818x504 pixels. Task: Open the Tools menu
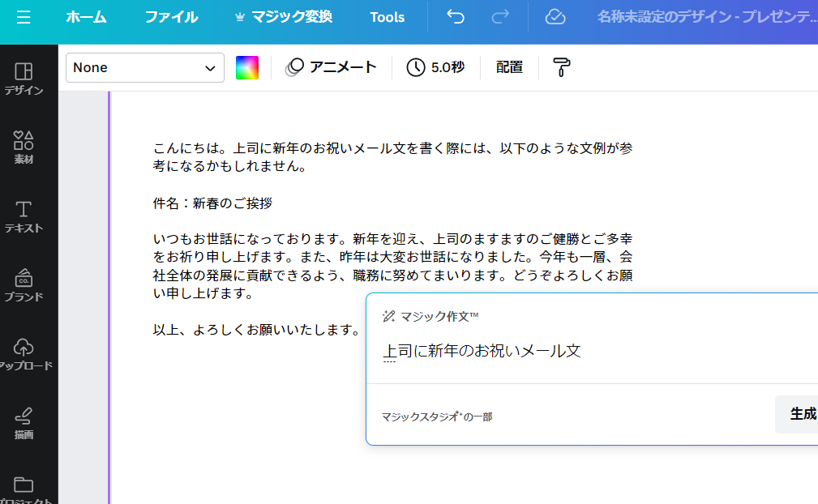(387, 17)
